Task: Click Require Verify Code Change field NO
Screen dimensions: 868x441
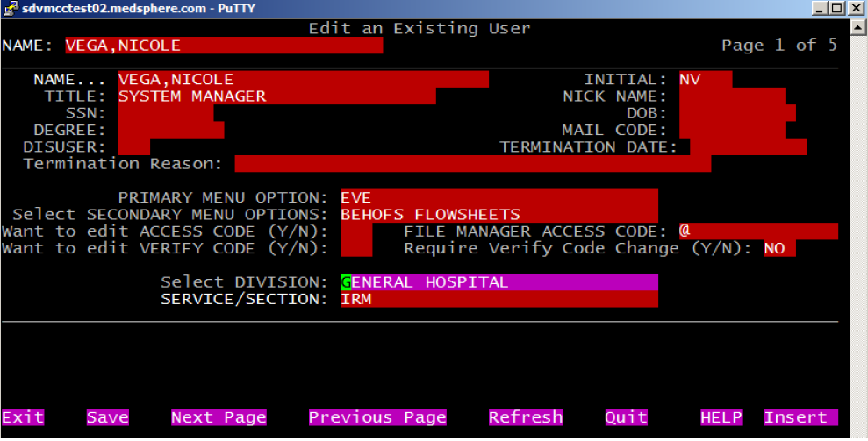Action: pyautogui.click(x=779, y=248)
